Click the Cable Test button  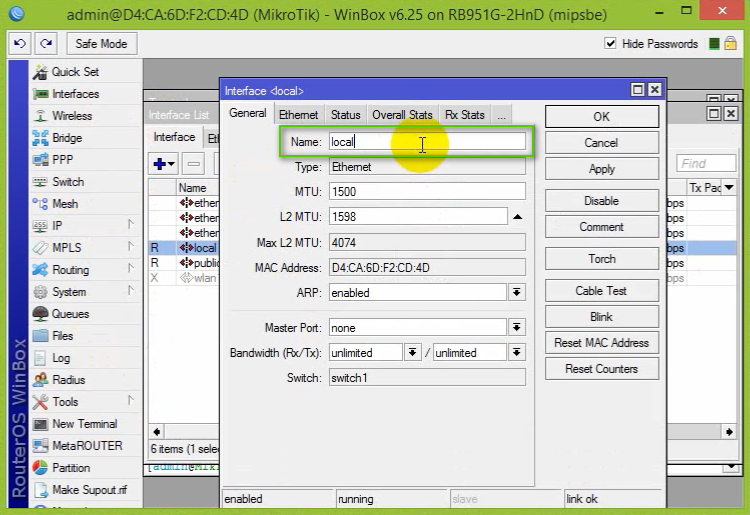click(x=602, y=291)
